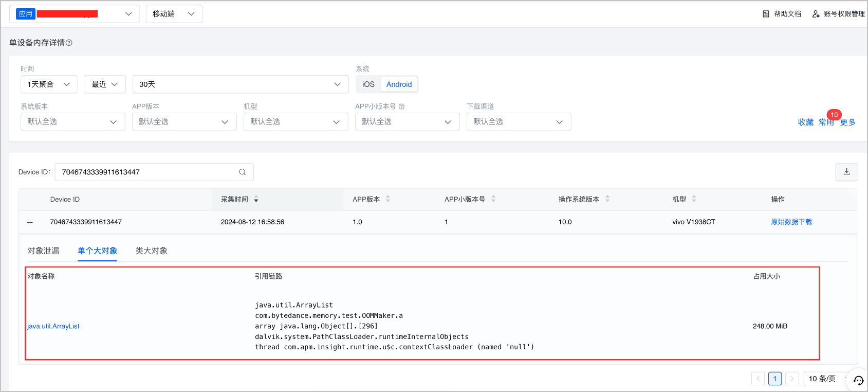
Task: Click the info icon beside APP小版本号 label
Action: click(402, 106)
